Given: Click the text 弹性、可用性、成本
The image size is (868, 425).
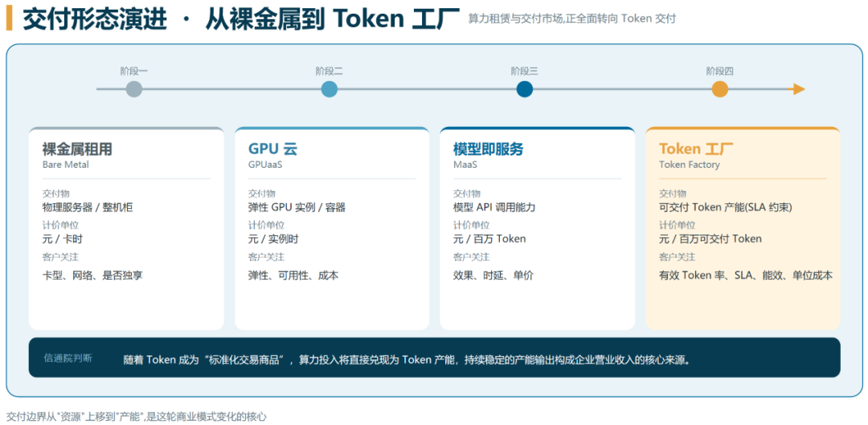Looking at the screenshot, I should point(293,275).
